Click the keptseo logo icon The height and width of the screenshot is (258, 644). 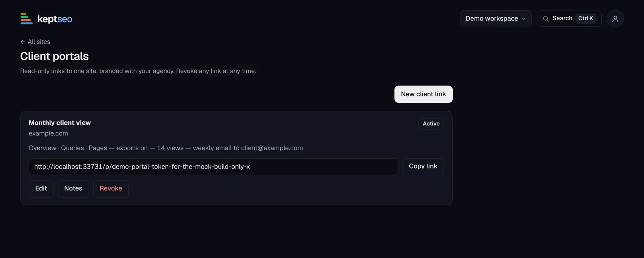pyautogui.click(x=27, y=19)
